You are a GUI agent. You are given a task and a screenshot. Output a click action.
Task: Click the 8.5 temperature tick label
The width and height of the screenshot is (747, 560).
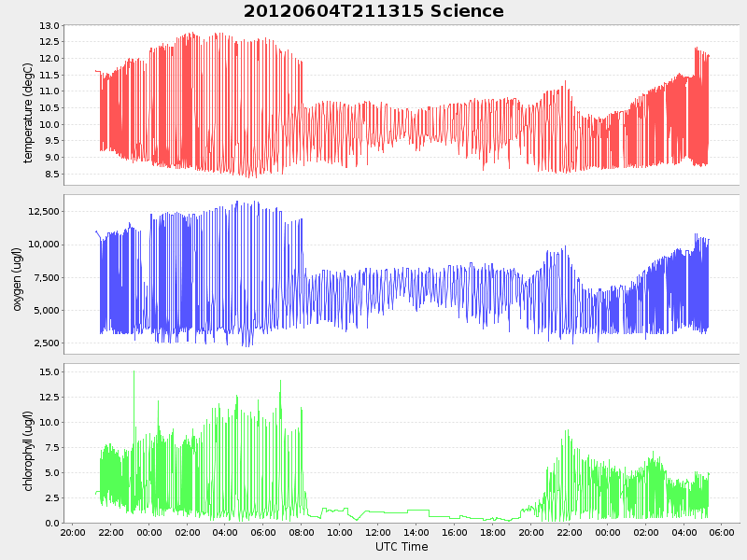[x=52, y=175]
